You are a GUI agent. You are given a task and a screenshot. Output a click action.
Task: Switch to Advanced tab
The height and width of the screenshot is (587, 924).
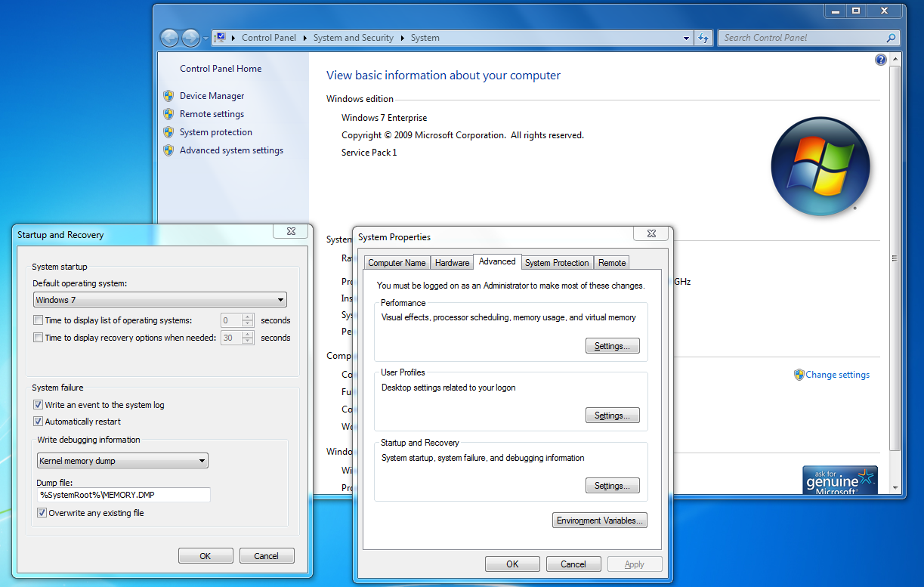point(497,261)
